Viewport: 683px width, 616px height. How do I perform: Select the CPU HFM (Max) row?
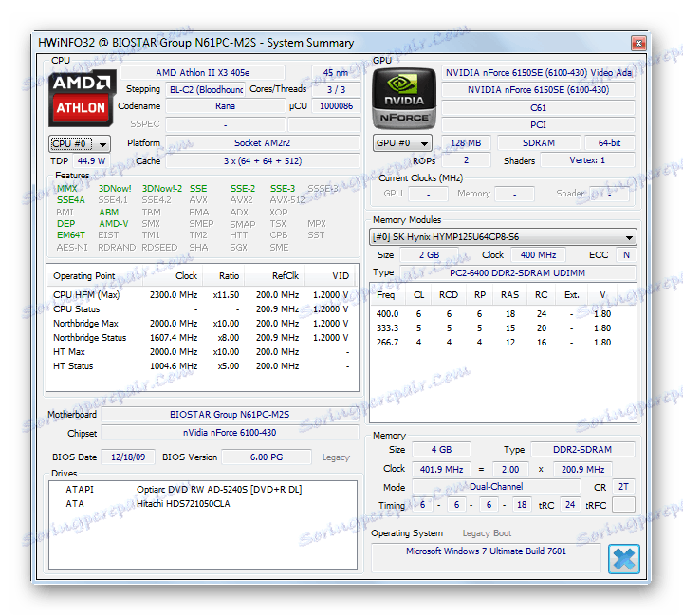pyautogui.click(x=201, y=295)
